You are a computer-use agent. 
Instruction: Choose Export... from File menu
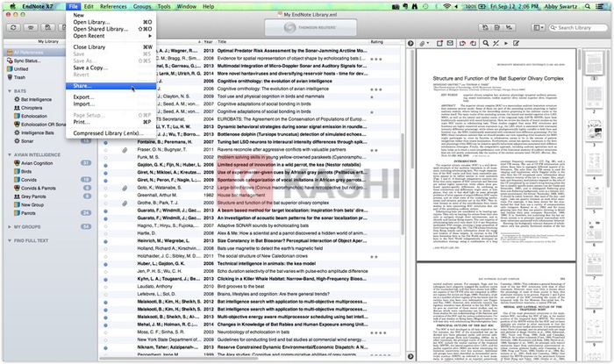pyautogui.click(x=111, y=97)
